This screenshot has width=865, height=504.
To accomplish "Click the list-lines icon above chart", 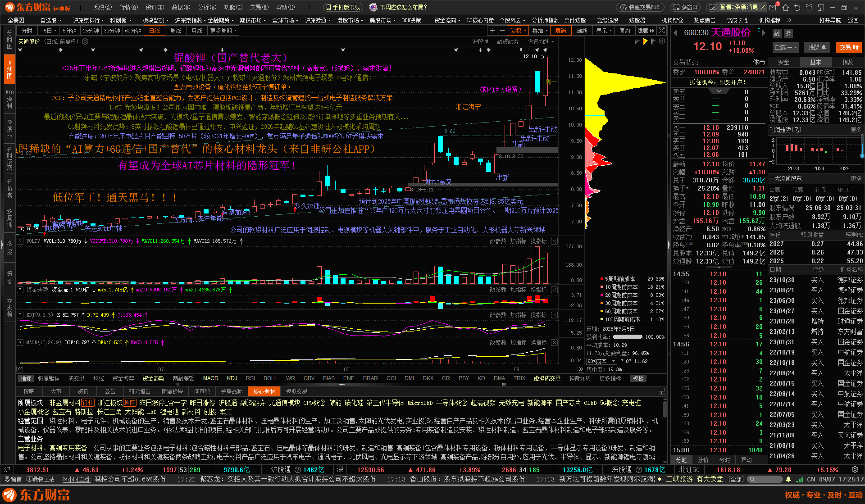I will point(637,41).
